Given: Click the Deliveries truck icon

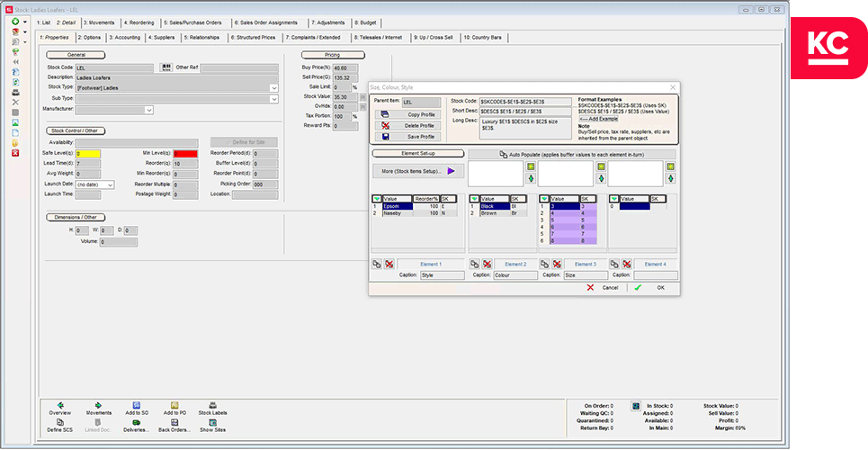Looking at the screenshot, I should click(x=136, y=422).
